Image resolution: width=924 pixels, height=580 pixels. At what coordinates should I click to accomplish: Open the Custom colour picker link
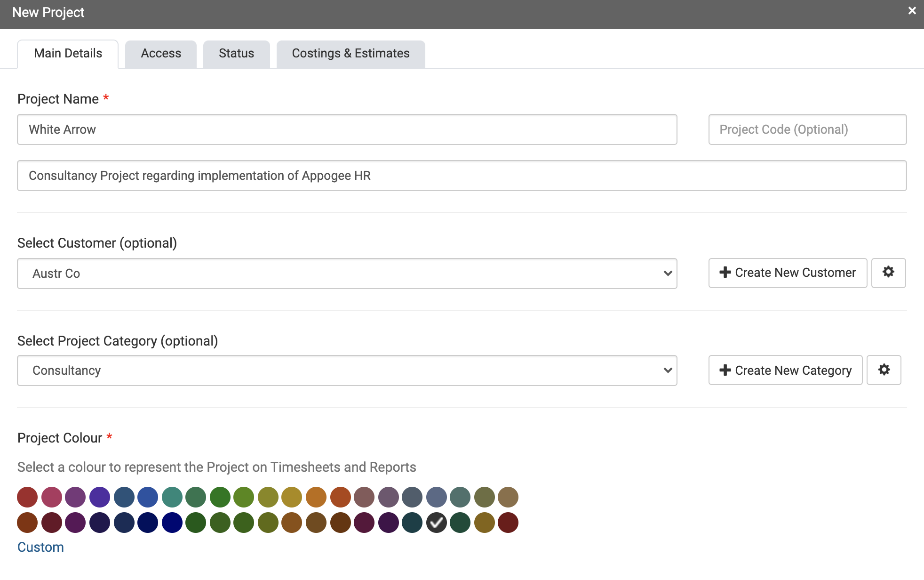click(x=40, y=547)
